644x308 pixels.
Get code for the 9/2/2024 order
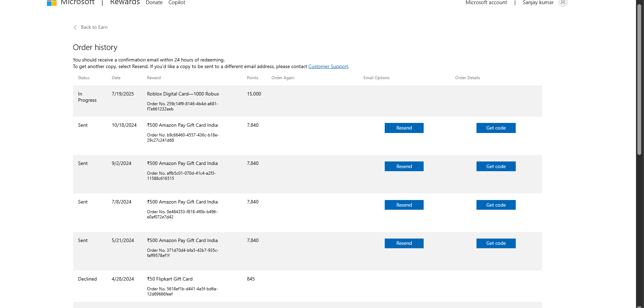pos(496,167)
